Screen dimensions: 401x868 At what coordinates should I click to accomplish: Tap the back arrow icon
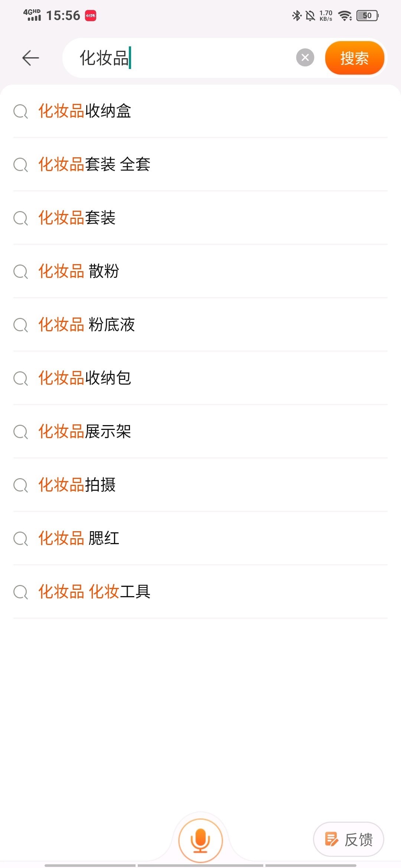(30, 58)
